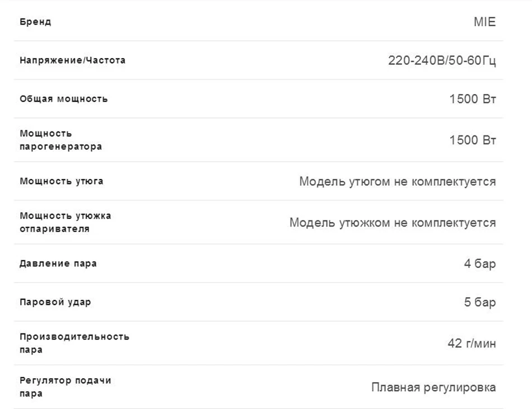This screenshot has height=409, width=532.
Task: Click the Мощность утюга label
Action: [62, 181]
